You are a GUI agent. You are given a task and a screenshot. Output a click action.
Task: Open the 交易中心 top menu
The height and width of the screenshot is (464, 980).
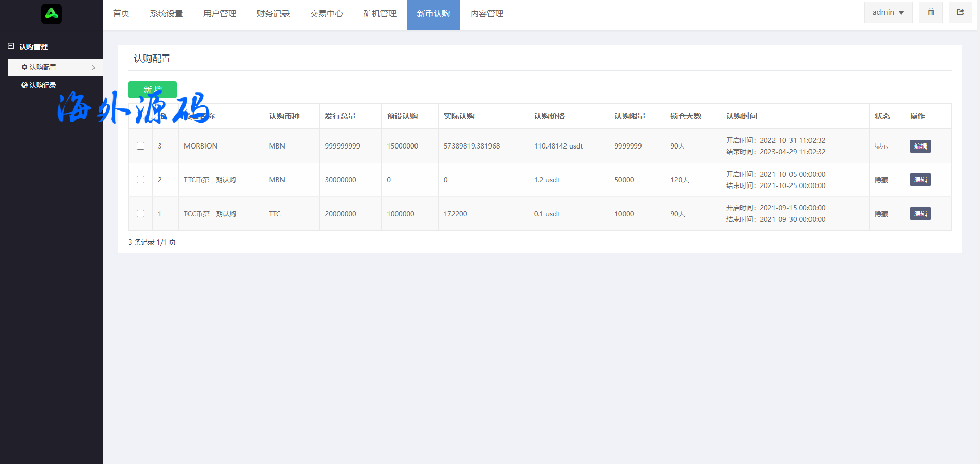[326, 14]
